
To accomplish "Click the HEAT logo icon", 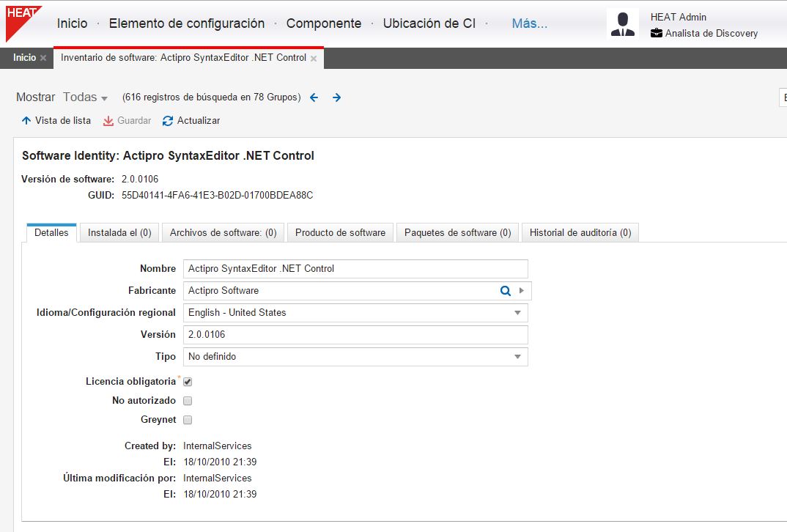I will pyautogui.click(x=23, y=23).
